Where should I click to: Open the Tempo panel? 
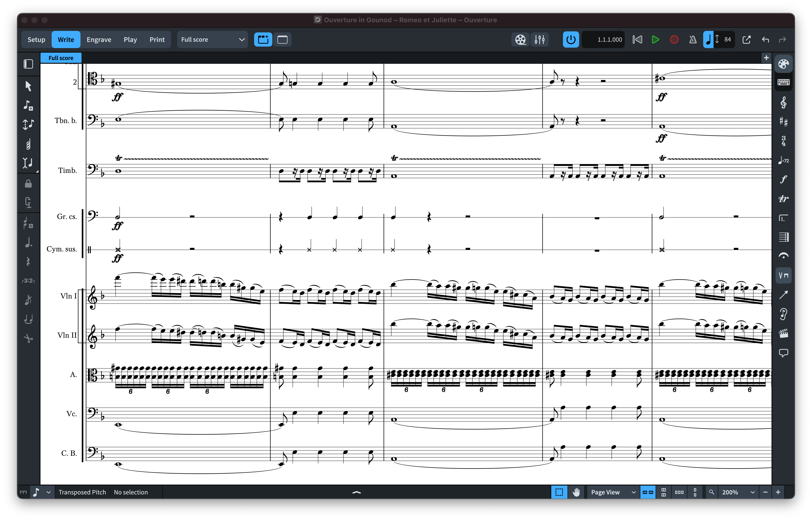[x=783, y=161]
